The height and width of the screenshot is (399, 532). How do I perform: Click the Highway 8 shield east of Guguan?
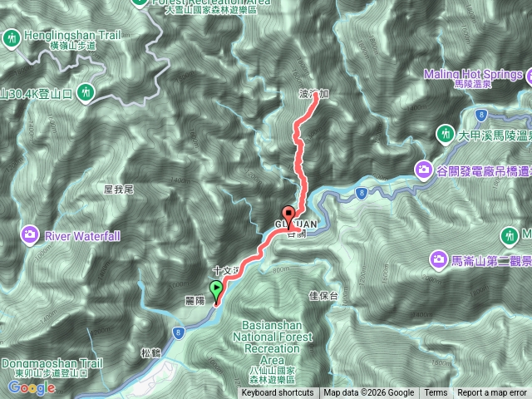tap(362, 194)
